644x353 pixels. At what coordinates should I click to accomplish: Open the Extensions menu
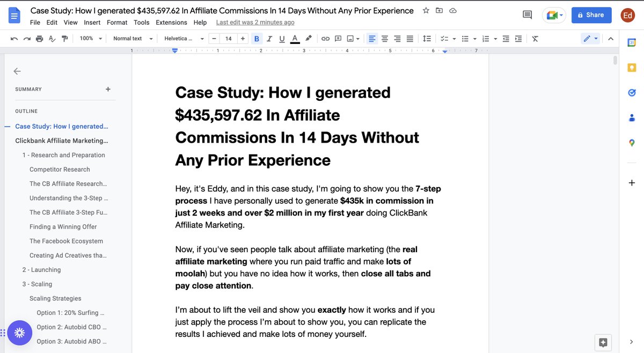pyautogui.click(x=171, y=23)
